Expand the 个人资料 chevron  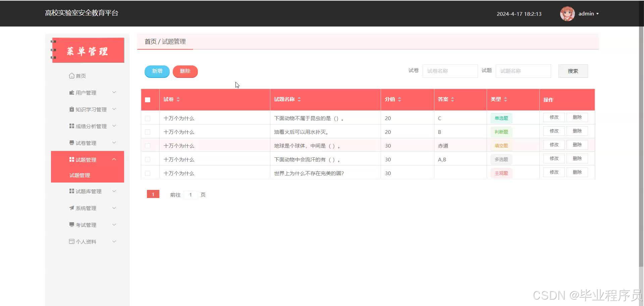114,242
